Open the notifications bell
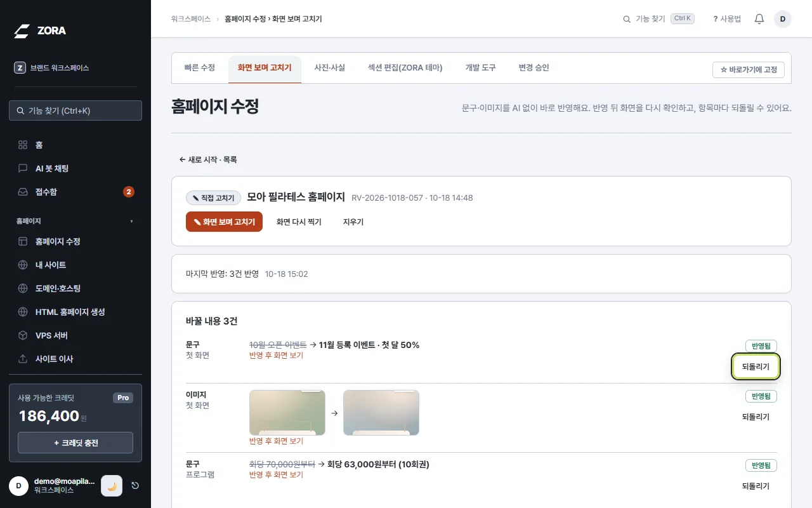Screen dimensions: 812x508 759,19
